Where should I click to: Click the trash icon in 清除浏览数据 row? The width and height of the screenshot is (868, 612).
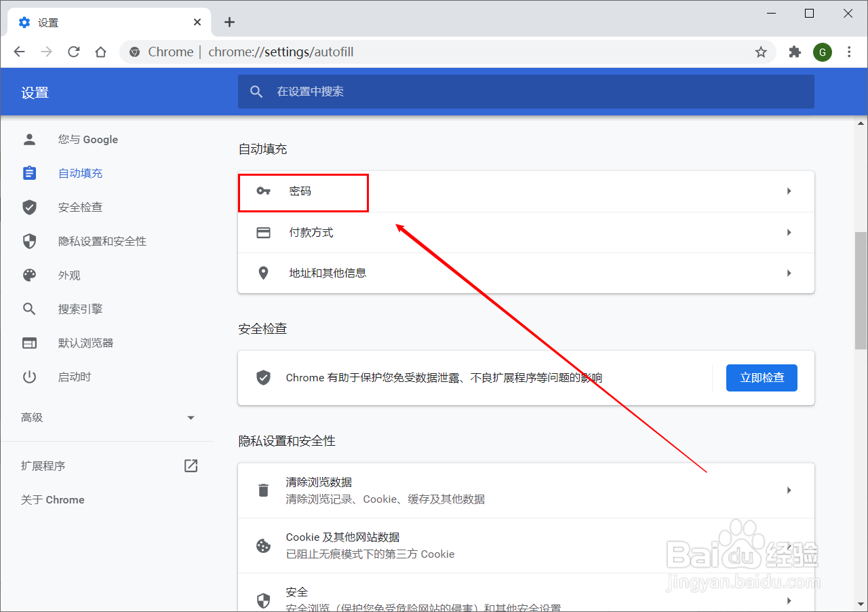[263, 491]
